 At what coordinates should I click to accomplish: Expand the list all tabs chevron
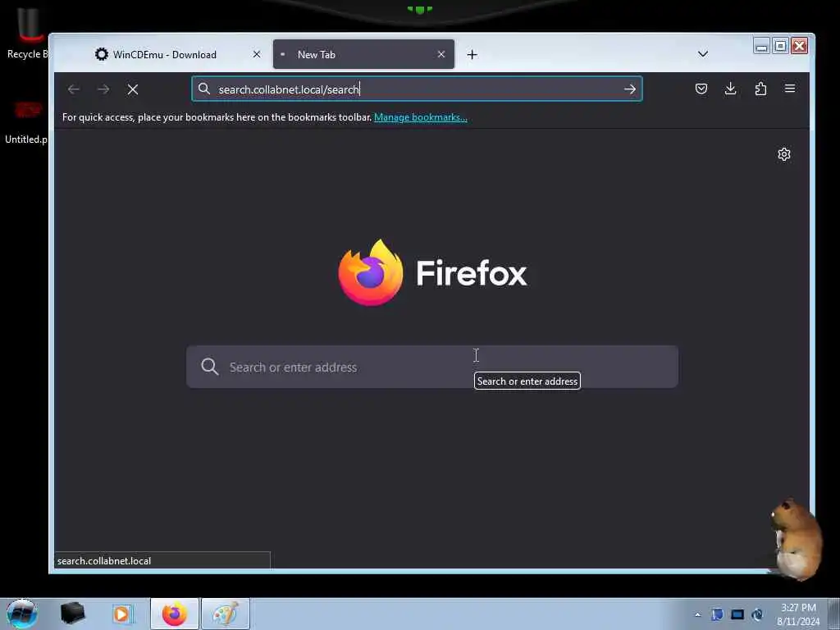click(x=703, y=54)
